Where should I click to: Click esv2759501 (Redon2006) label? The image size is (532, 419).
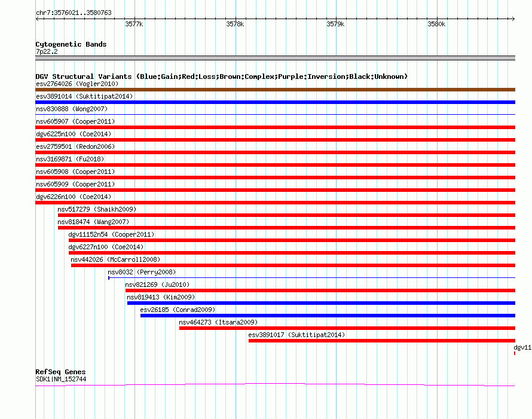pyautogui.click(x=75, y=146)
